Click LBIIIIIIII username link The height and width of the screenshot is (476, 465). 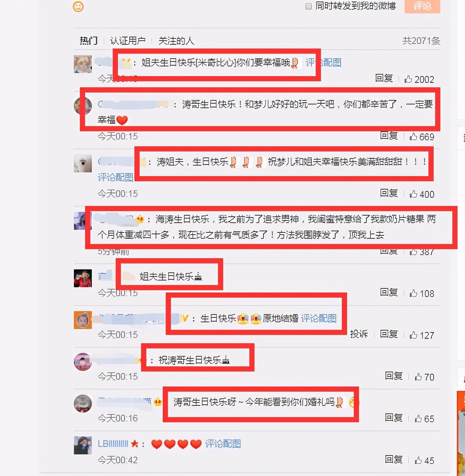[113, 444]
